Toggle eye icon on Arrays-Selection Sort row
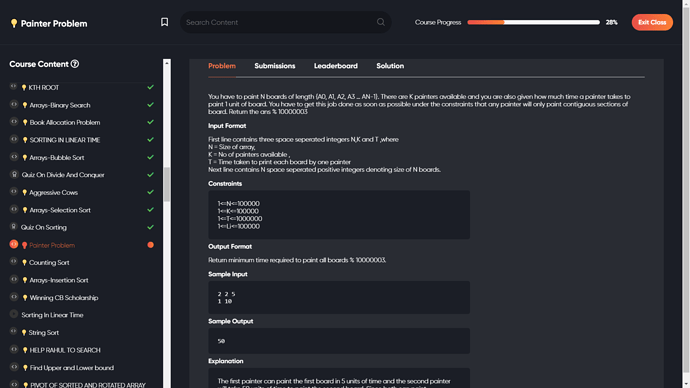Screen dimensions: 690x388 tap(14, 209)
